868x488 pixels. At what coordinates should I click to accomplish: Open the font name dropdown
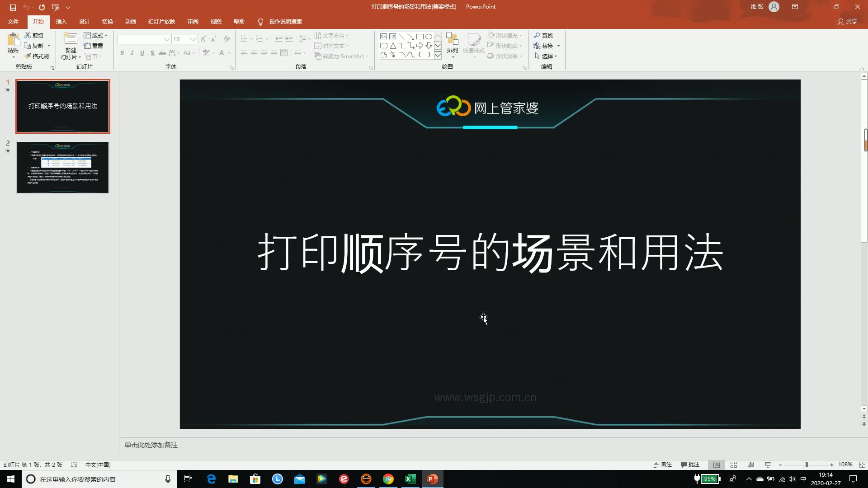[167, 39]
